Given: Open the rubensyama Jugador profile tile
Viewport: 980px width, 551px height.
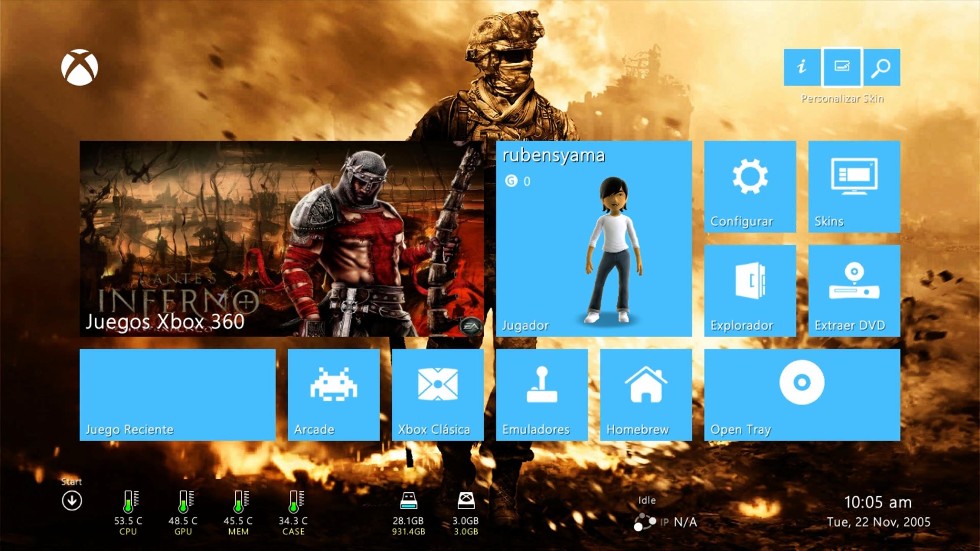Looking at the screenshot, I should (594, 239).
